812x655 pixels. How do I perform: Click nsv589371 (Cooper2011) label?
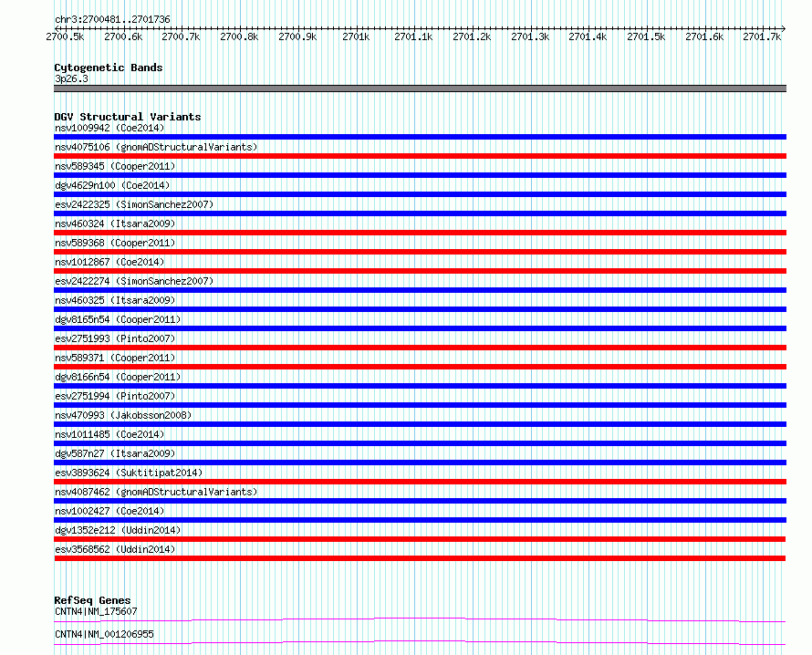point(115,358)
